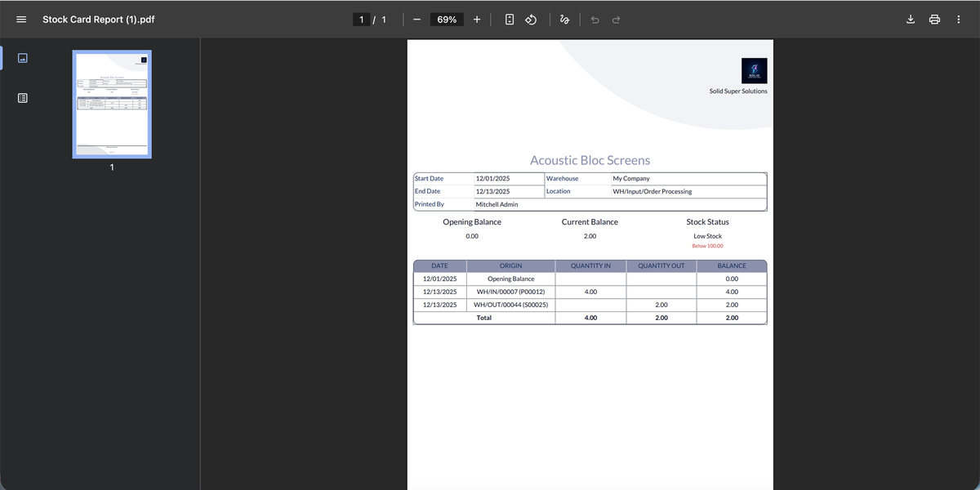The width and height of the screenshot is (980, 490).
Task: Select the page 1 thumbnail
Action: coord(111,105)
